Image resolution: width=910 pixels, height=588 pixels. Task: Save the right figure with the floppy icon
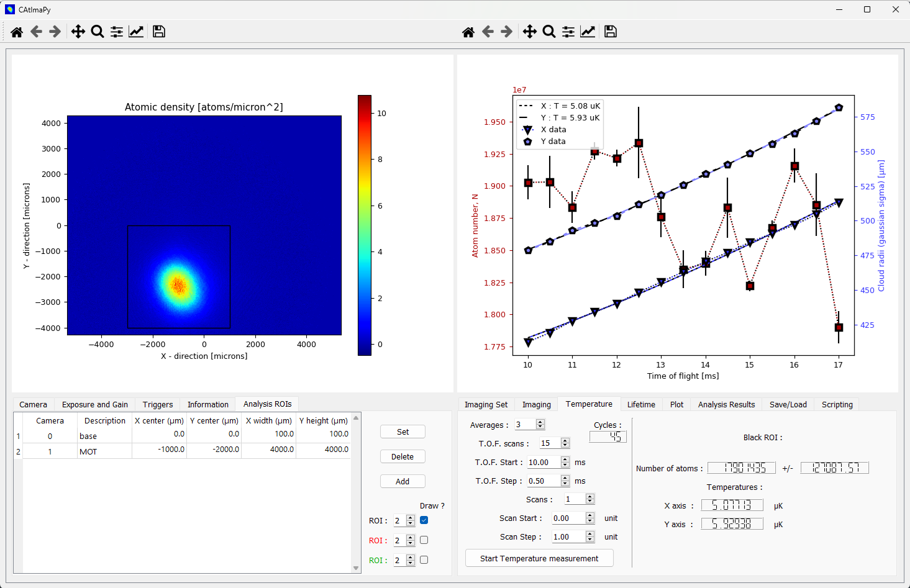point(611,32)
